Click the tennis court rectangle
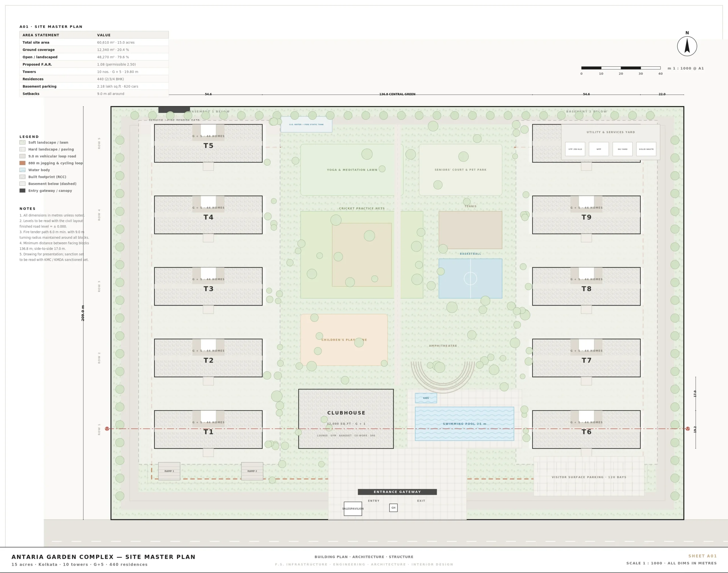The width and height of the screenshot is (728, 573). 470,230
